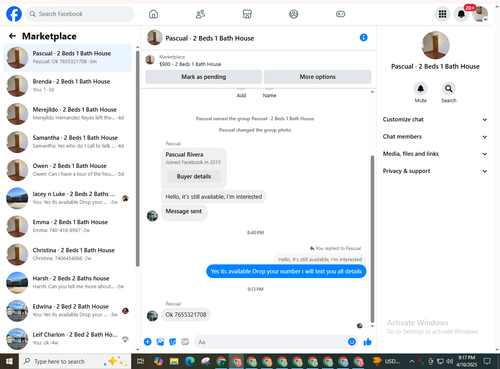Click the blue conversation information icon

click(x=364, y=37)
